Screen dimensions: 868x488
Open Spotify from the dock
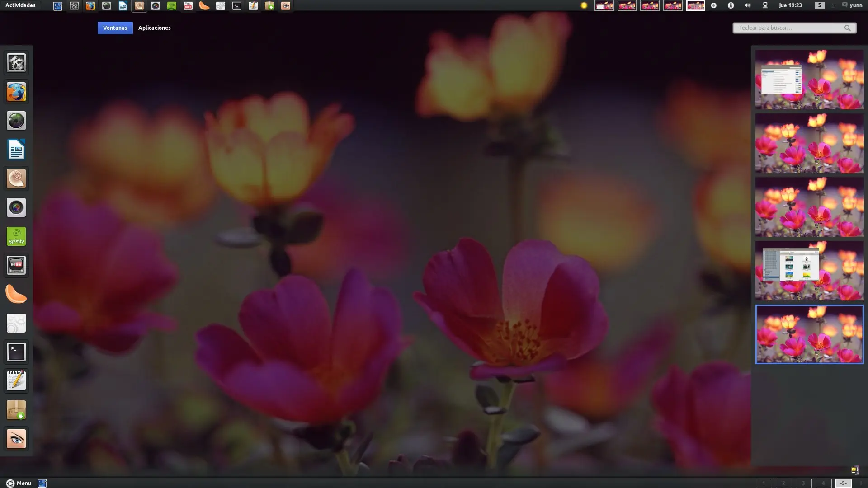coord(16,236)
